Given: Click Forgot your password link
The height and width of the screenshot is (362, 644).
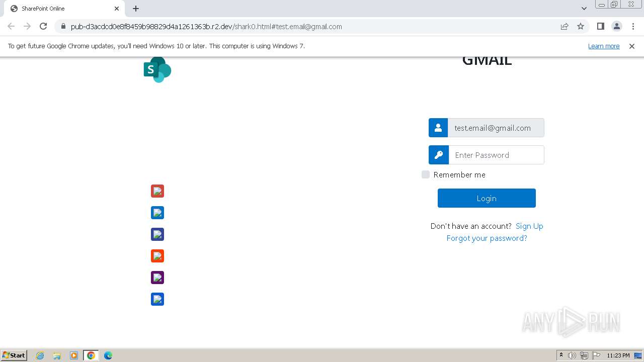Looking at the screenshot, I should tap(487, 238).
